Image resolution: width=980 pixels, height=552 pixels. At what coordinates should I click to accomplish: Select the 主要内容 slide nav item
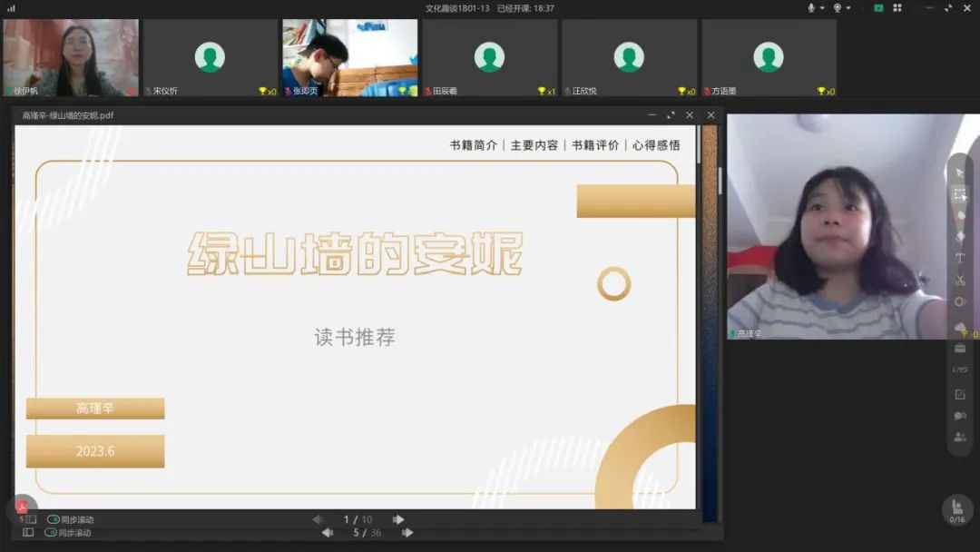pos(534,145)
